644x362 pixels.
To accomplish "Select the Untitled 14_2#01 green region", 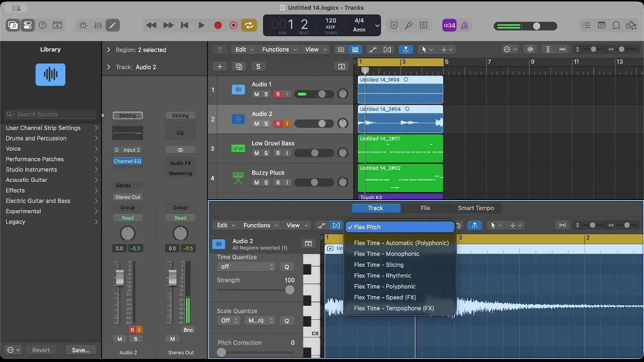I will tap(400, 148).
